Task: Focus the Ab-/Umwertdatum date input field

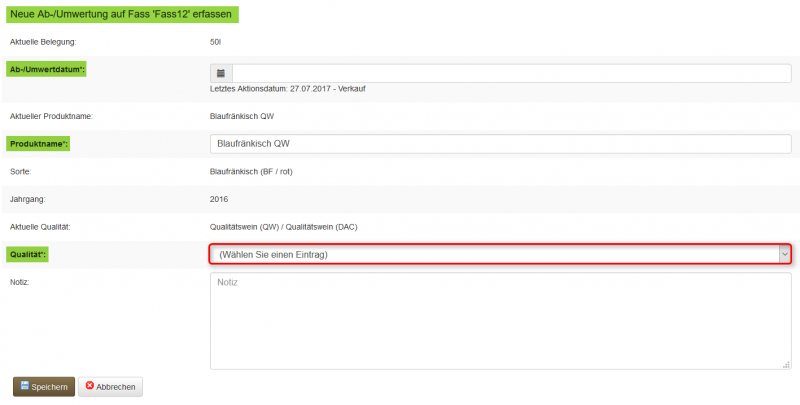Action: (x=510, y=73)
